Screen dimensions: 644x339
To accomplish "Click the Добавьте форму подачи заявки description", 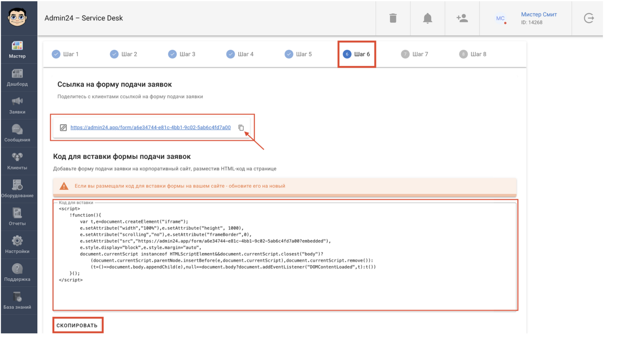I will 165,169.
